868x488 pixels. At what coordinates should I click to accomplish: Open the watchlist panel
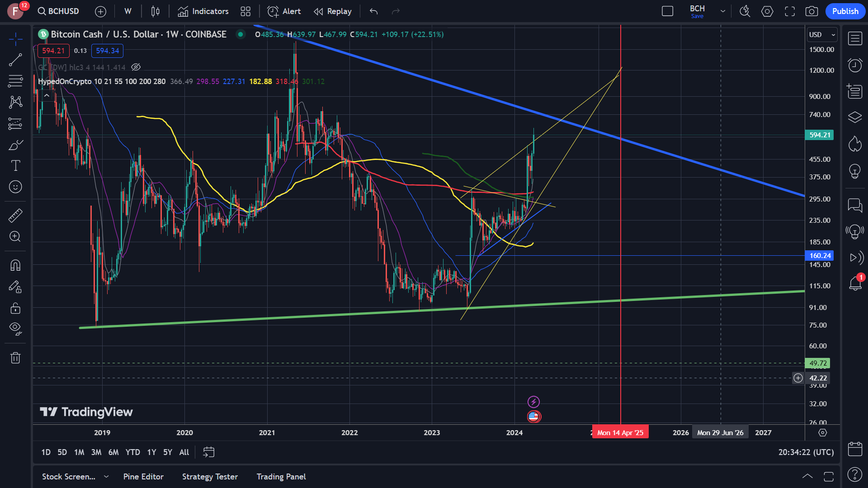click(855, 38)
